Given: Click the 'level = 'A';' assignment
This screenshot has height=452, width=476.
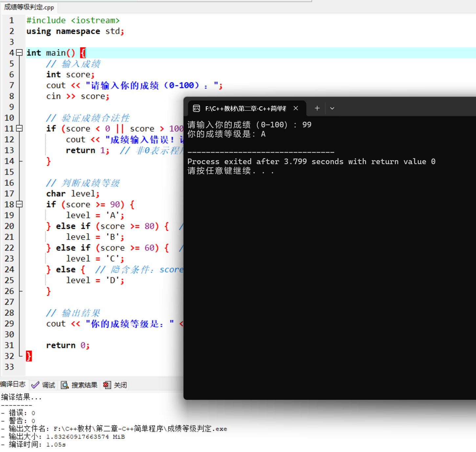Looking at the screenshot, I should (95, 215).
